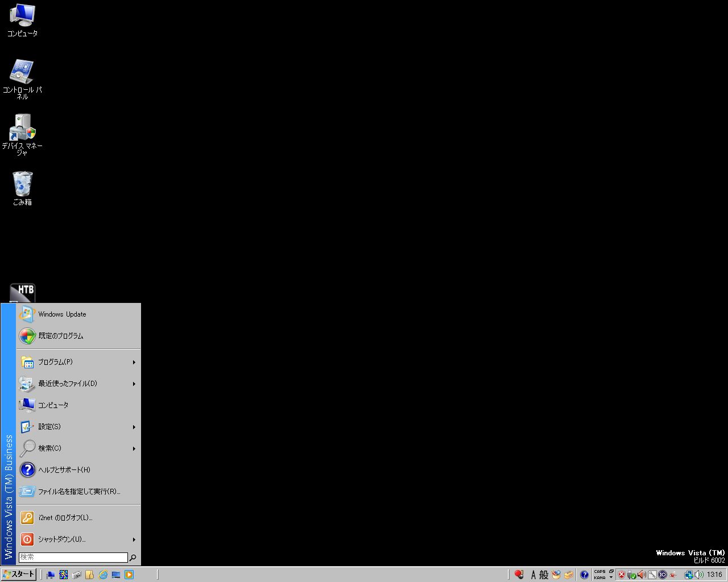Open the シャットダウン(U)... submenu
Image resolution: width=728 pixels, height=582 pixels.
click(x=78, y=539)
